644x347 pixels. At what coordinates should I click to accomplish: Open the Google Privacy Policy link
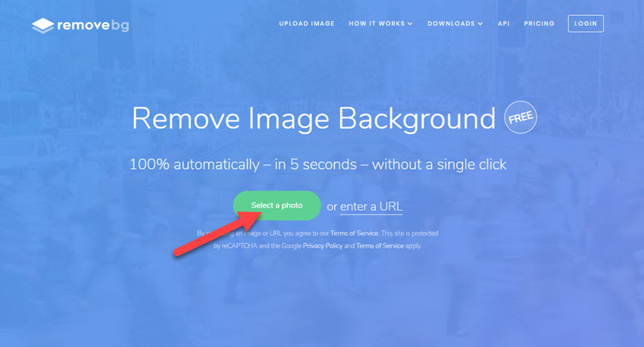(x=323, y=246)
